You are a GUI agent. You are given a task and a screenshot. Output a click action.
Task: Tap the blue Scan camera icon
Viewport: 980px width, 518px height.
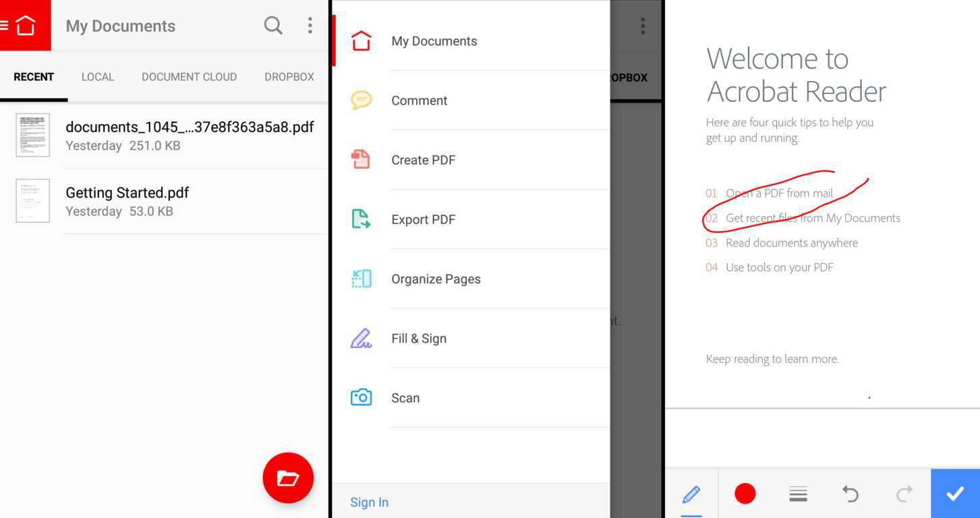(x=362, y=397)
